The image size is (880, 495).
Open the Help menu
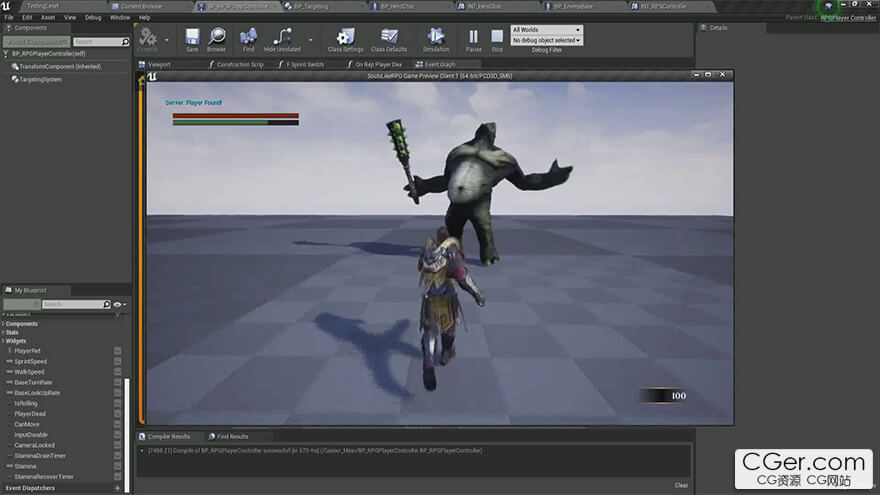tap(144, 17)
